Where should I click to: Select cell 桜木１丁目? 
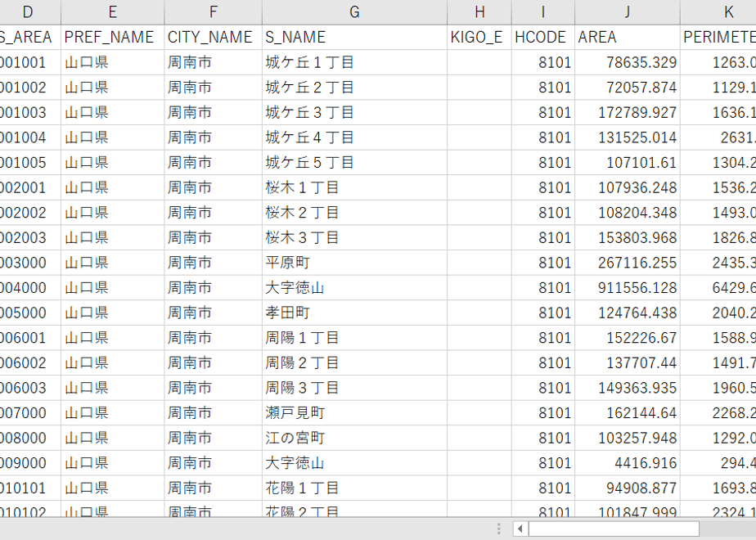pos(354,187)
